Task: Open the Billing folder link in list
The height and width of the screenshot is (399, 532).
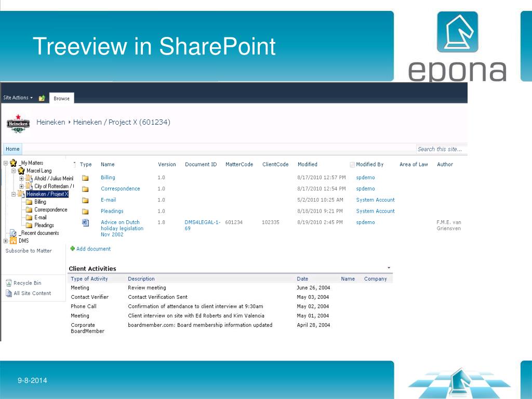Action: coord(108,178)
